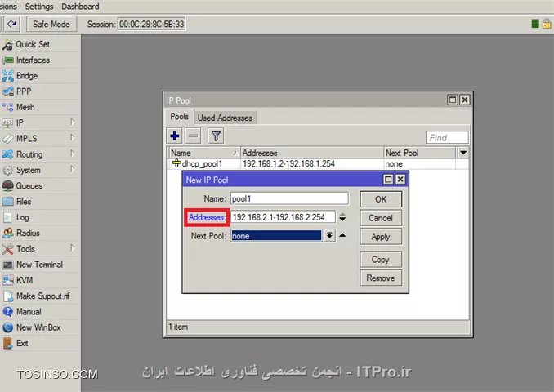Sort by Next Pool column header
Screen dimensions: 554x392
(420, 153)
